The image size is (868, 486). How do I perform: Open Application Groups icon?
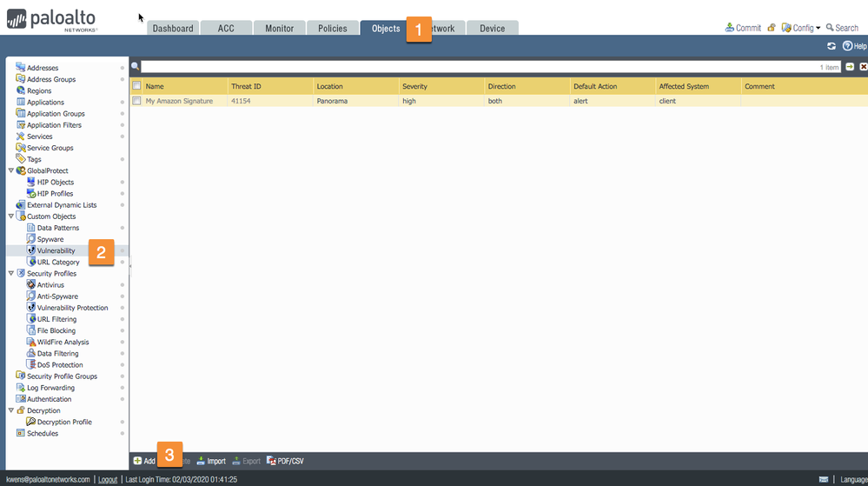click(21, 113)
